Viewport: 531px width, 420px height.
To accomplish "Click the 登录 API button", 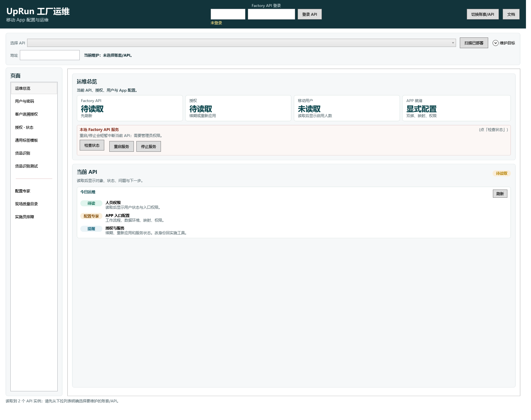I will [310, 14].
